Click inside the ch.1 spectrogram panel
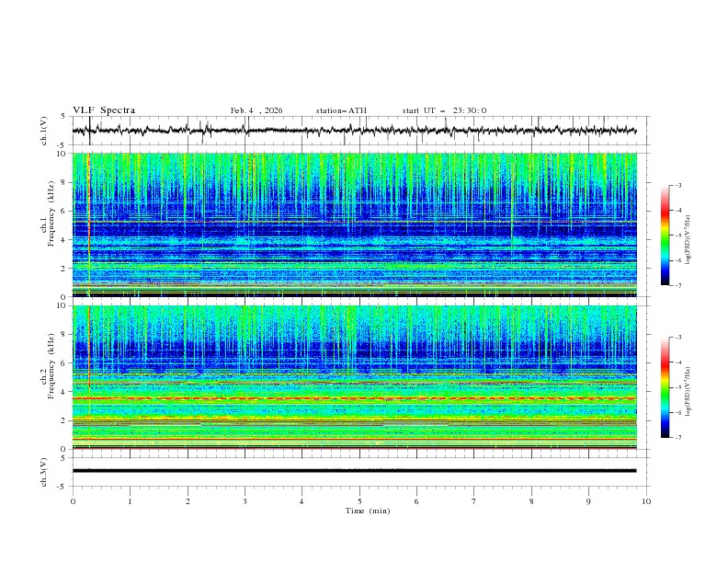Image resolution: width=728 pixels, height=563 pixels. (358, 224)
